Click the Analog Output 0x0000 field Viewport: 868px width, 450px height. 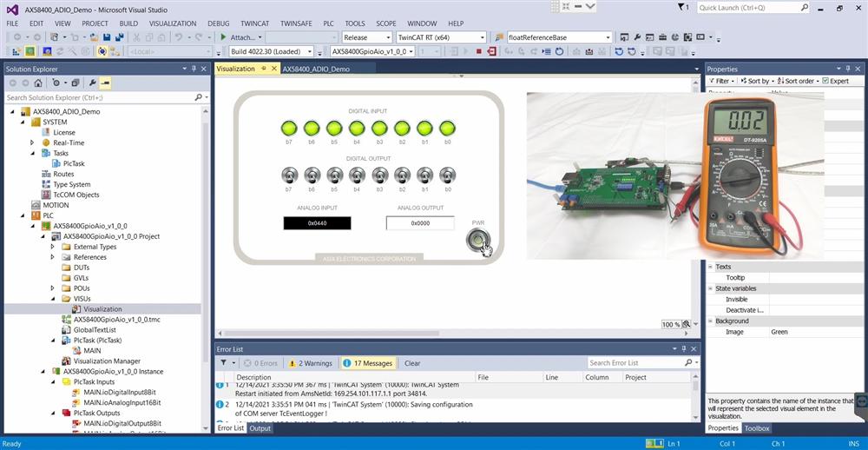[x=420, y=223]
